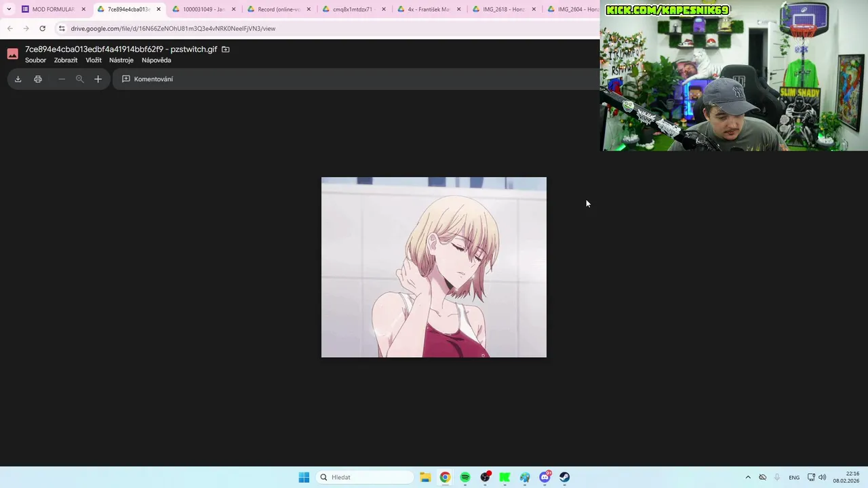Open the Paint palette app on taskbar

click(525, 477)
